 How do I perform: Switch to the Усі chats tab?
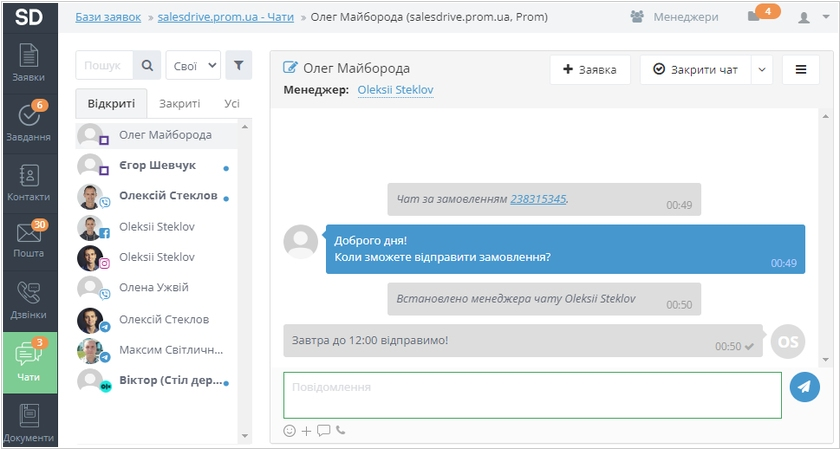(231, 103)
